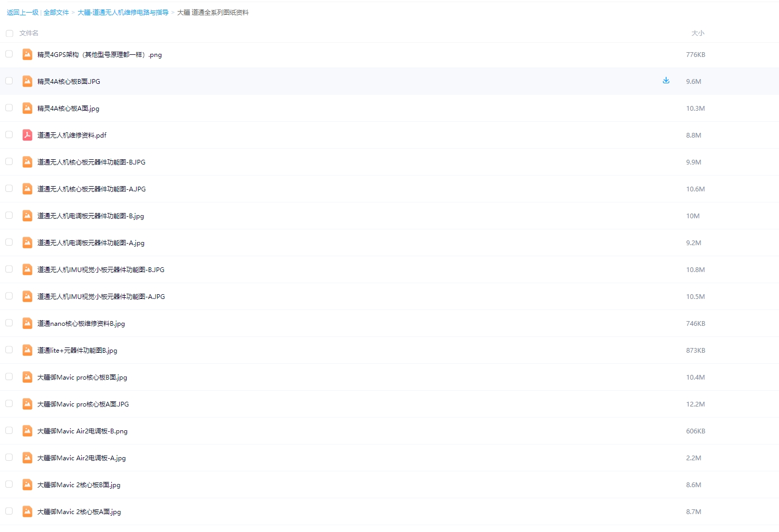Click the 606KB size value
The height and width of the screenshot is (532, 779).
pos(696,431)
